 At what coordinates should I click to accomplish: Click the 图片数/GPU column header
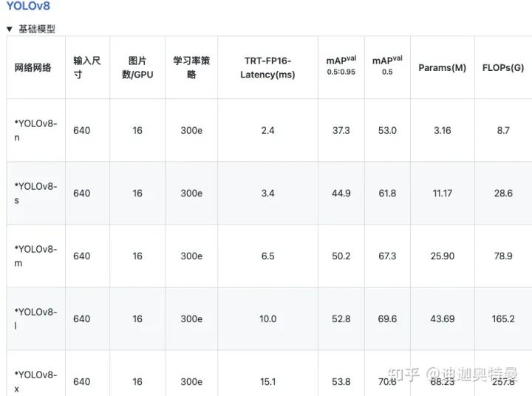point(137,67)
